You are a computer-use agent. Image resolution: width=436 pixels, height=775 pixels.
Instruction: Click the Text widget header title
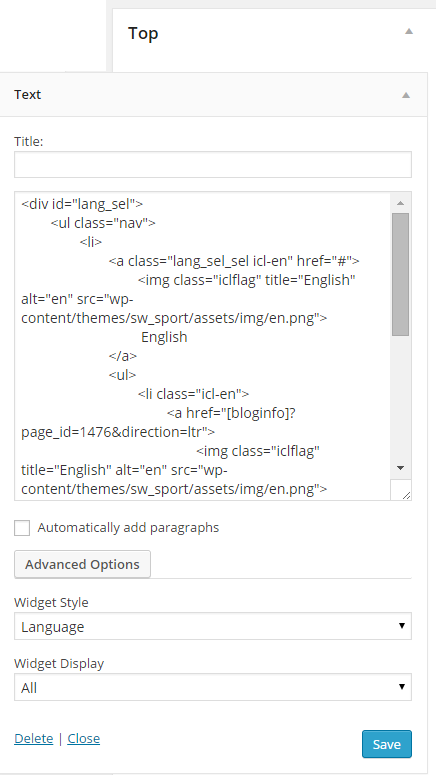click(28, 94)
